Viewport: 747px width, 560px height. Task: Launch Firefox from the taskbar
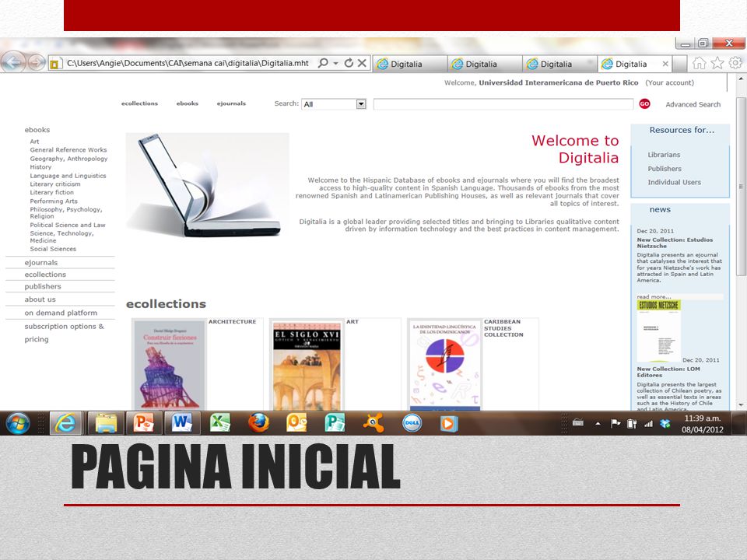(x=258, y=423)
